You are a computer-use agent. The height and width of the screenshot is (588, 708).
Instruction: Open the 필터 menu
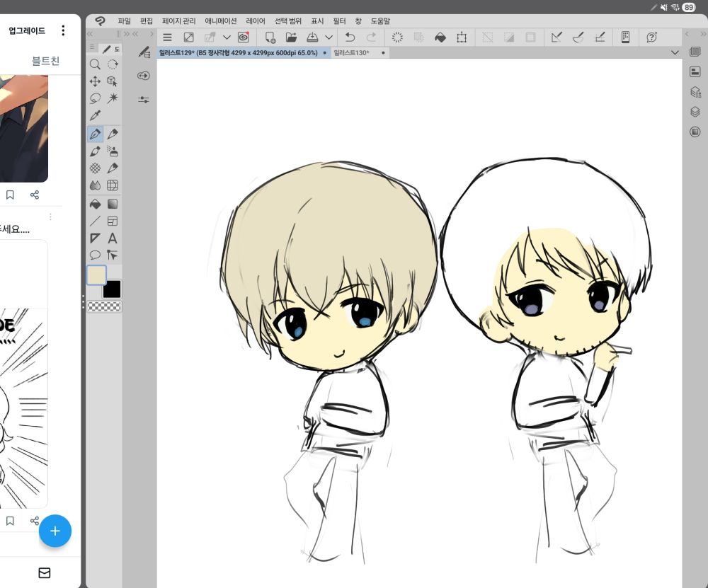click(339, 21)
